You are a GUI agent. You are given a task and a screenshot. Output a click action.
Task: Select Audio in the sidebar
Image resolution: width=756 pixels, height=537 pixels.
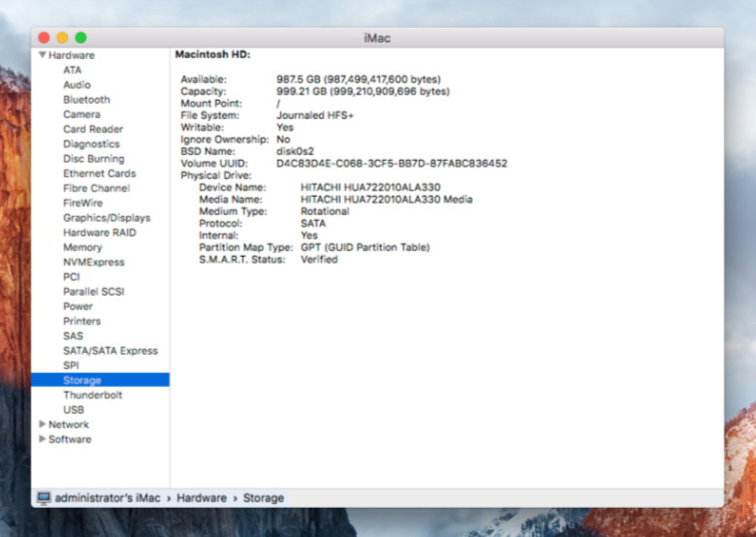[x=77, y=85]
